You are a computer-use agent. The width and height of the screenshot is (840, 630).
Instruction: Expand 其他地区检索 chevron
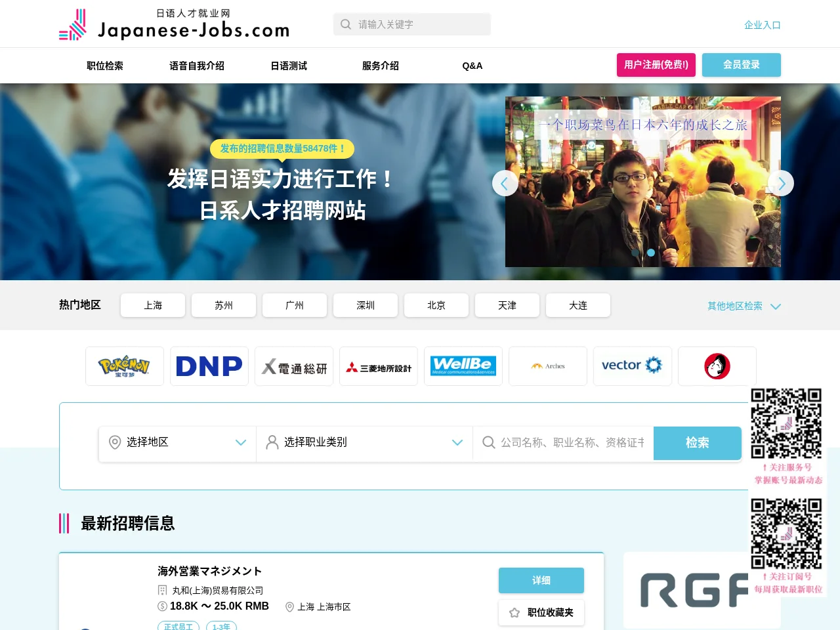[x=776, y=306]
